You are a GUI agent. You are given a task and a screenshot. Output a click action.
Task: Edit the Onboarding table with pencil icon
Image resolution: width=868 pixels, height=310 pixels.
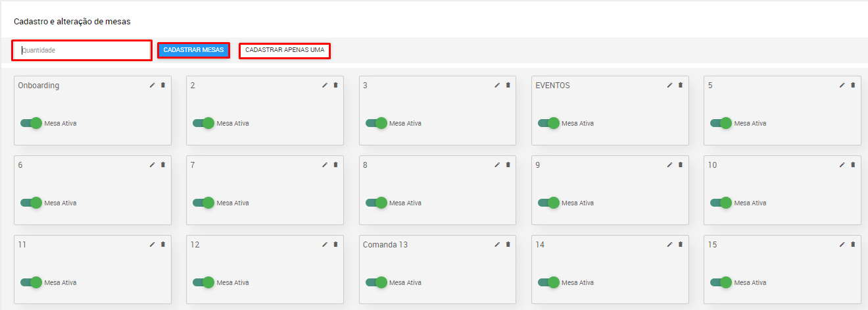click(152, 85)
